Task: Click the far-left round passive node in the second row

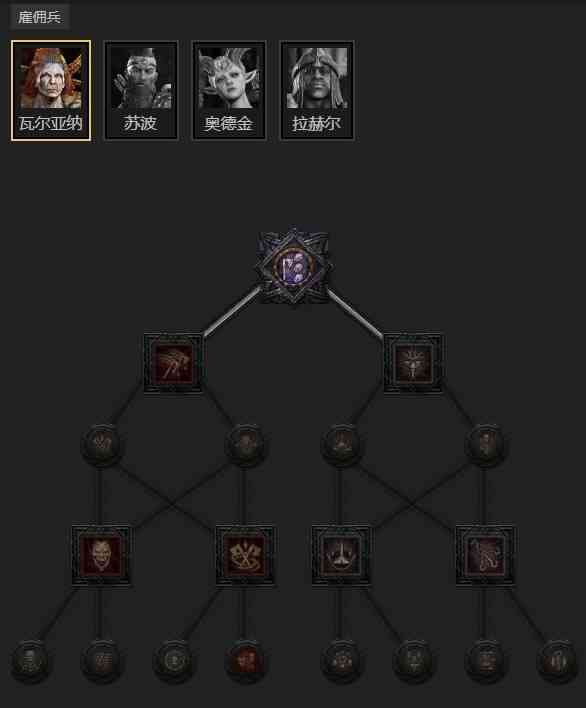Action: [102, 445]
